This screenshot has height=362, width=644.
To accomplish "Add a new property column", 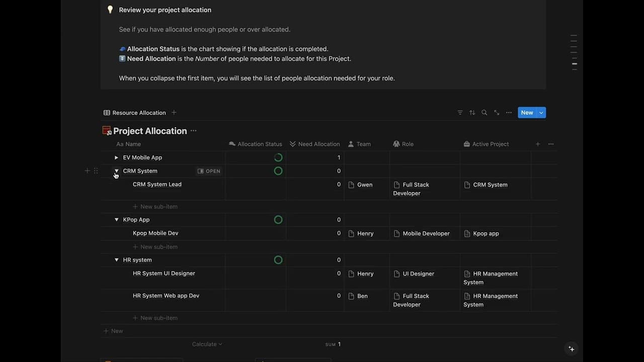I will tap(537, 144).
